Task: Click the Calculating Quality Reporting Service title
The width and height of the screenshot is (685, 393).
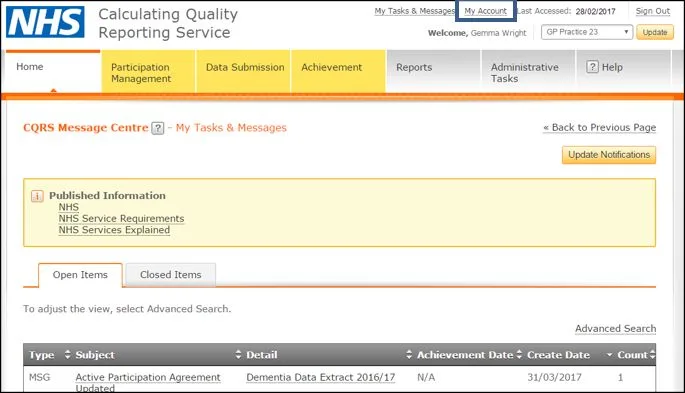Action: pyautogui.click(x=168, y=23)
